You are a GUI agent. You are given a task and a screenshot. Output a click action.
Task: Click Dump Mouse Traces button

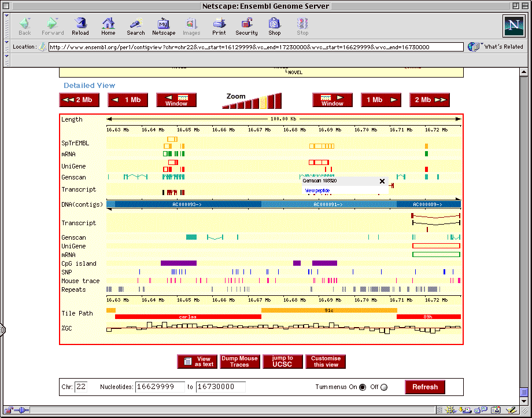coord(240,362)
